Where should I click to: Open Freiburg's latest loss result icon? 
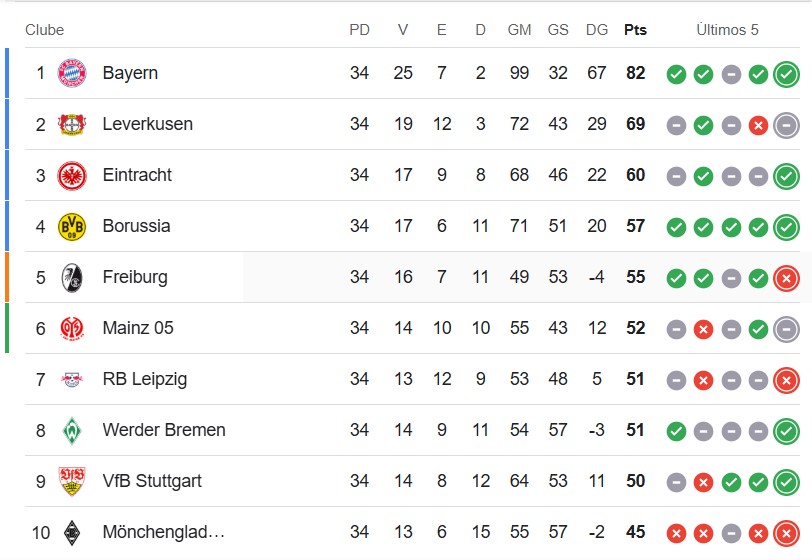point(786,278)
